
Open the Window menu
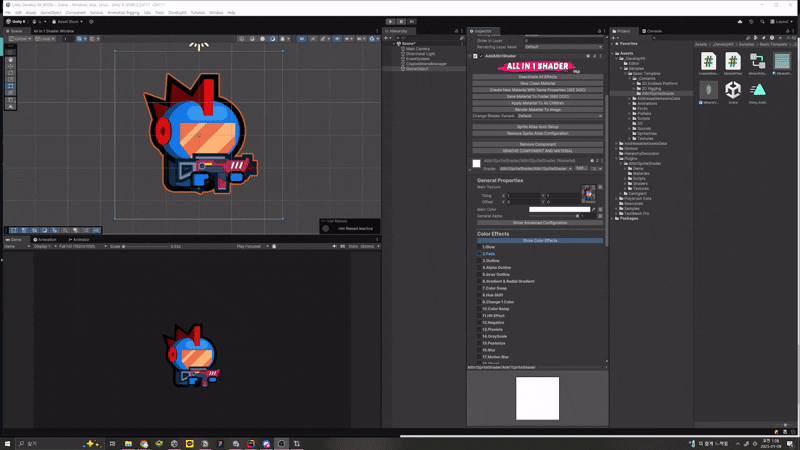click(x=216, y=13)
